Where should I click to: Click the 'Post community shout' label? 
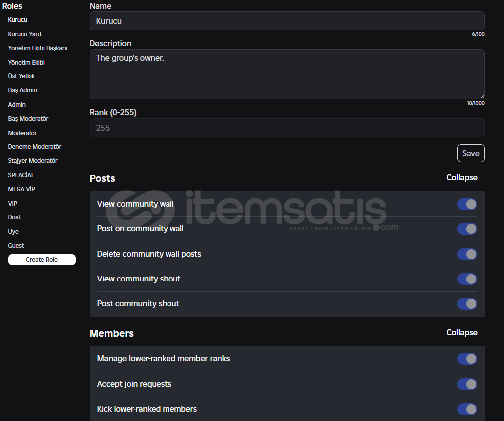138,304
